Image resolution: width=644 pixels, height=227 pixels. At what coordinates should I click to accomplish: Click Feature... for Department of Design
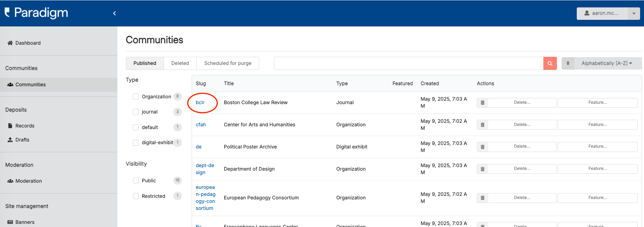(x=598, y=169)
